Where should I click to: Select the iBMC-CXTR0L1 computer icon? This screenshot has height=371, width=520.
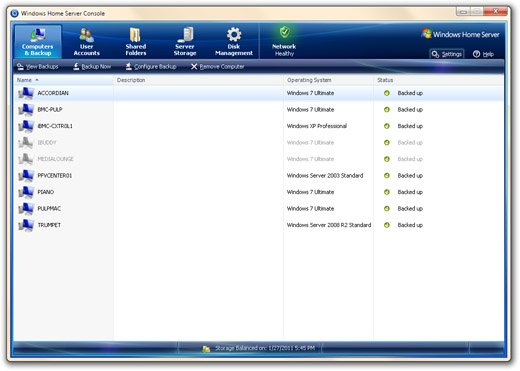(x=26, y=126)
